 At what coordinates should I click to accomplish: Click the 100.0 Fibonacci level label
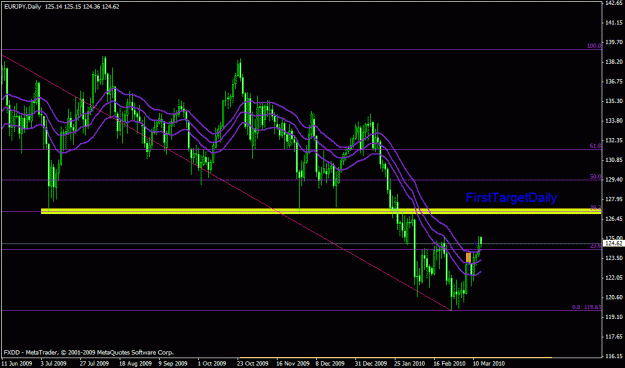point(594,46)
